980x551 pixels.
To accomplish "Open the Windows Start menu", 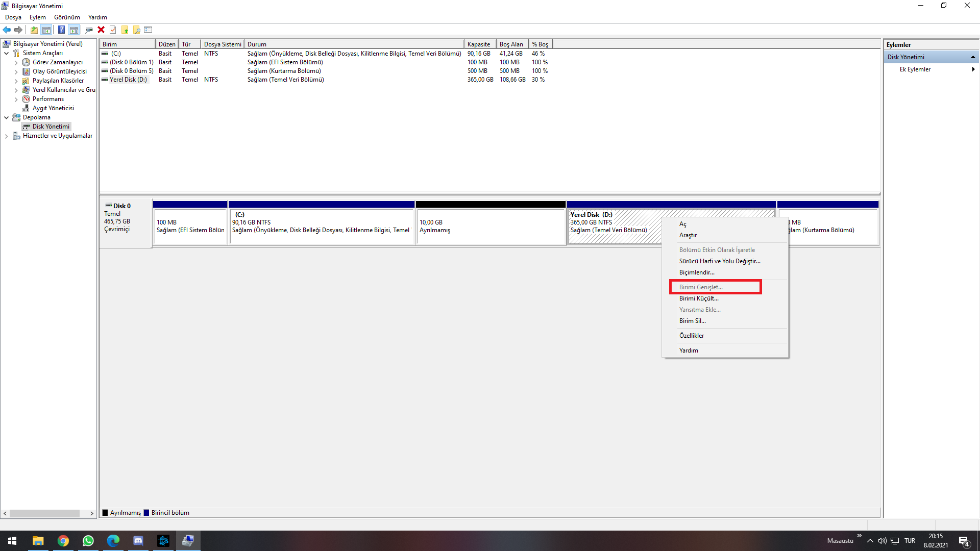I will pyautogui.click(x=12, y=541).
